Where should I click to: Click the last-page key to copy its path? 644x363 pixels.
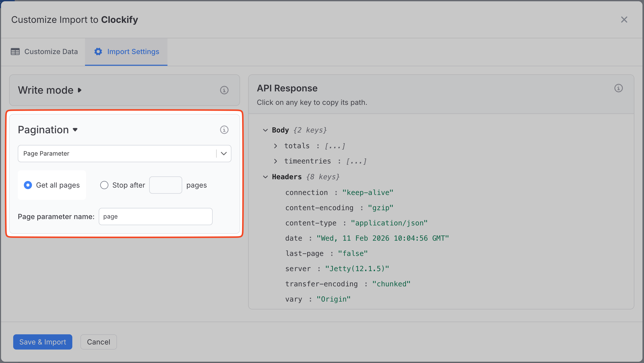pyautogui.click(x=304, y=253)
